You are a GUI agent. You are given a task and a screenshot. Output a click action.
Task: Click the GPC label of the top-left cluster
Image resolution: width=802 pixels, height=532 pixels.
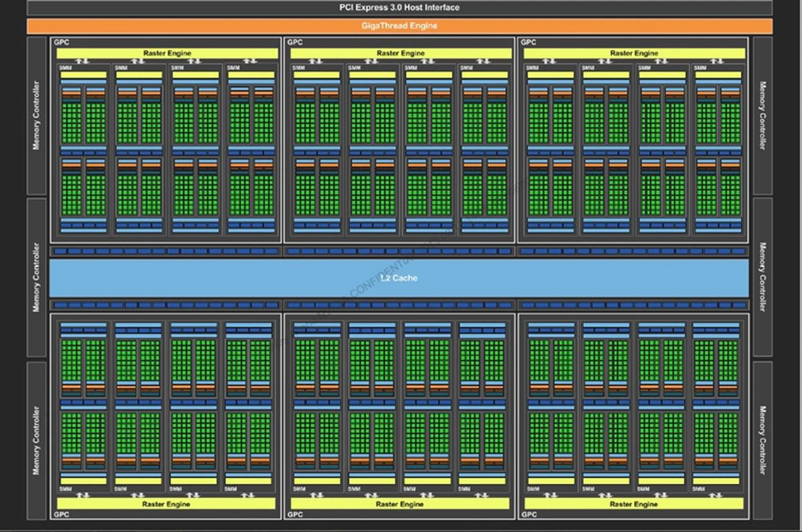point(61,42)
